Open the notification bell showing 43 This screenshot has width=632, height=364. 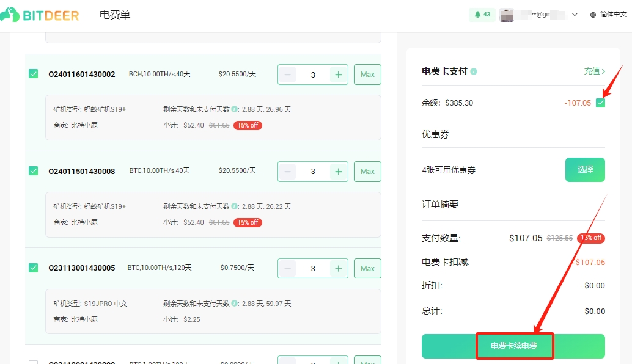pyautogui.click(x=482, y=15)
